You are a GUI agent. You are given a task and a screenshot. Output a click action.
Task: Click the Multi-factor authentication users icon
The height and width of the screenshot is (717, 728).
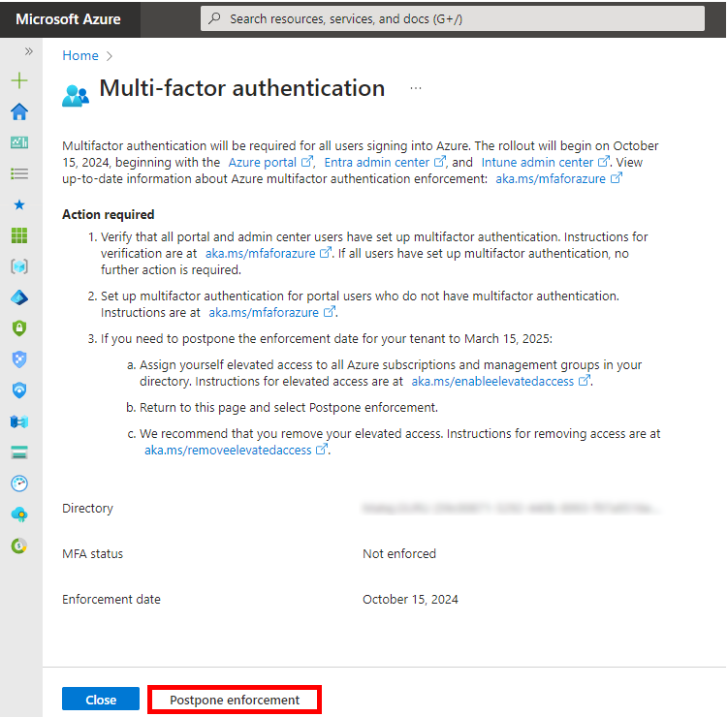(76, 96)
